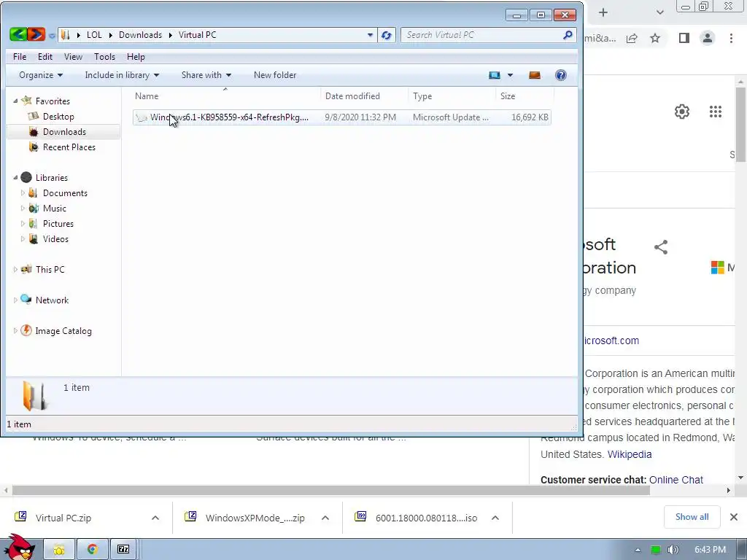Open the Share with dropdown
Image resolution: width=747 pixels, height=560 pixels.
[206, 75]
